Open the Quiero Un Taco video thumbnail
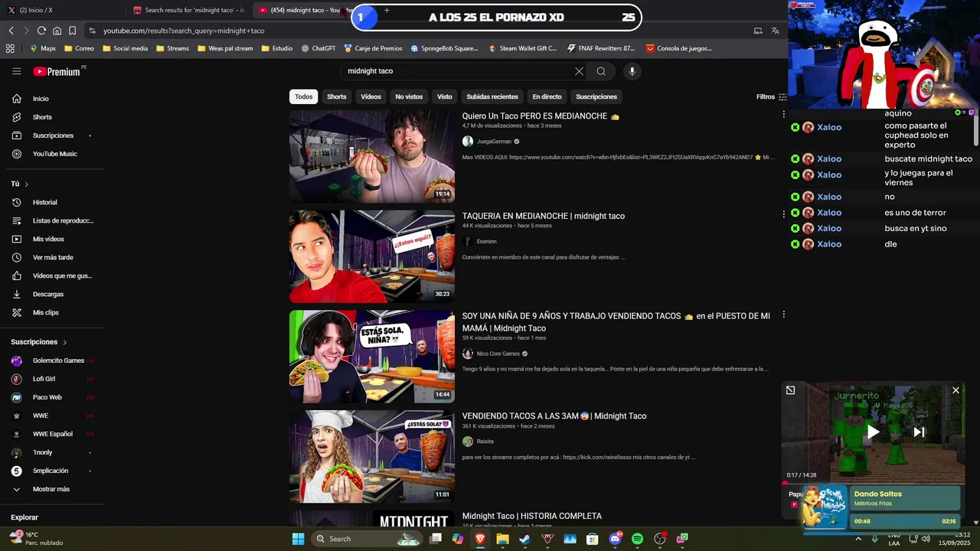 pyautogui.click(x=372, y=156)
